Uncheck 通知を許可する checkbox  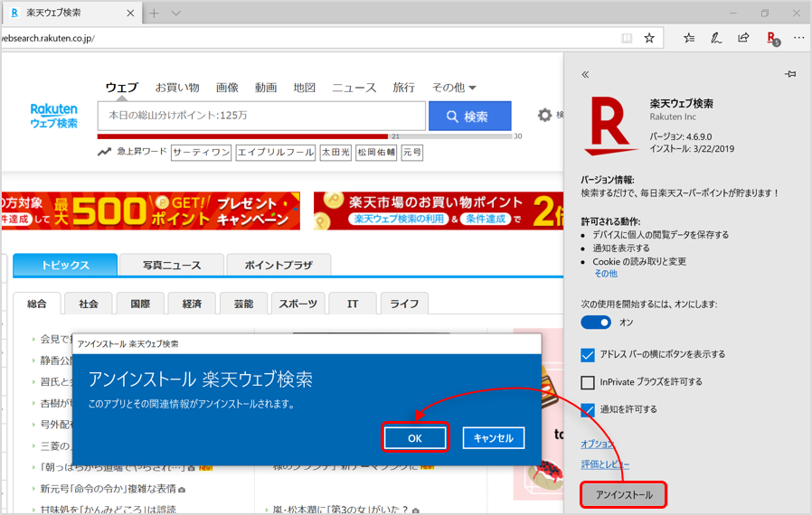point(587,410)
